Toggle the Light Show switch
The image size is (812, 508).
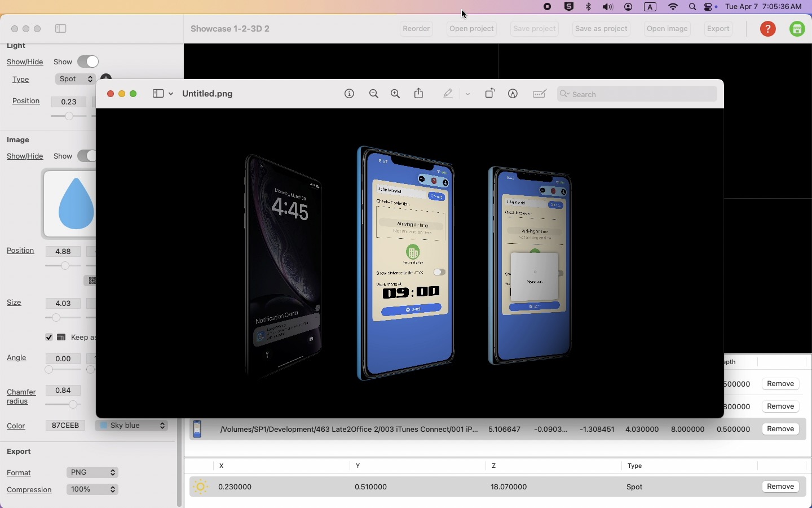pyautogui.click(x=89, y=62)
